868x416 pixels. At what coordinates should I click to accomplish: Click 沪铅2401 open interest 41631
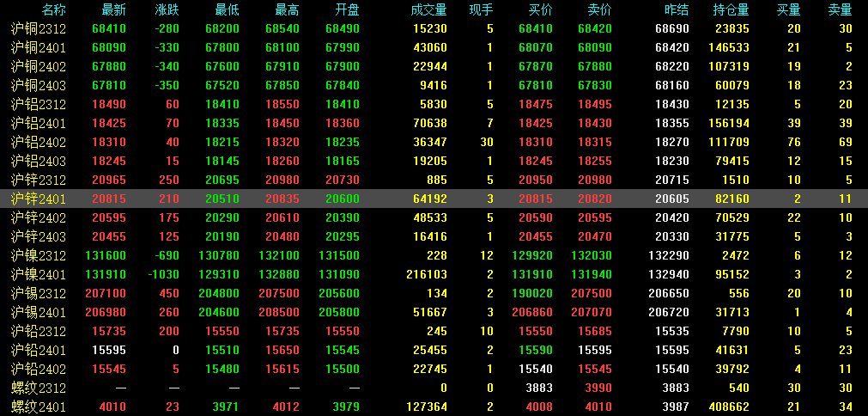click(x=732, y=350)
